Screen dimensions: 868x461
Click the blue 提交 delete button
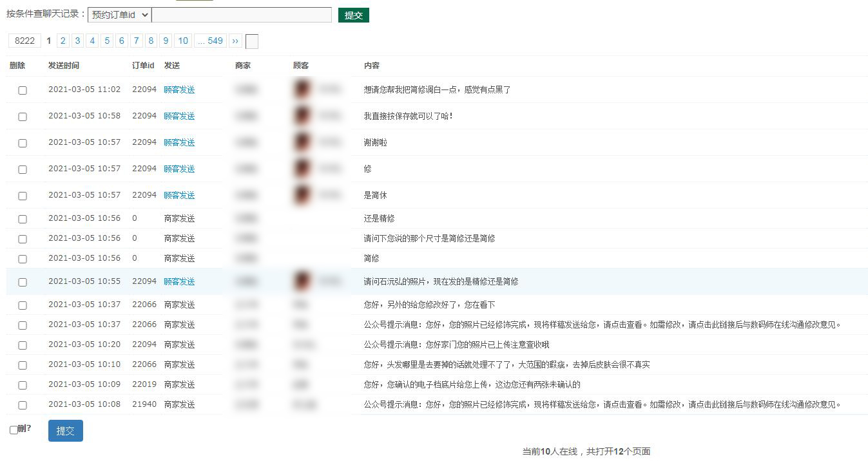(x=66, y=431)
